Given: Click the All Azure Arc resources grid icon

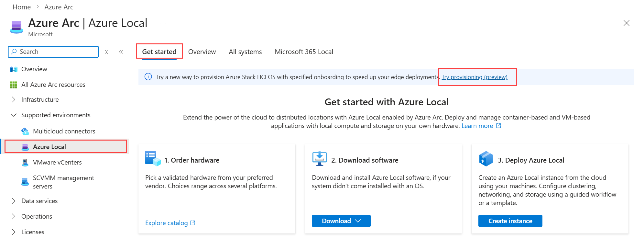Looking at the screenshot, I should pos(13,85).
